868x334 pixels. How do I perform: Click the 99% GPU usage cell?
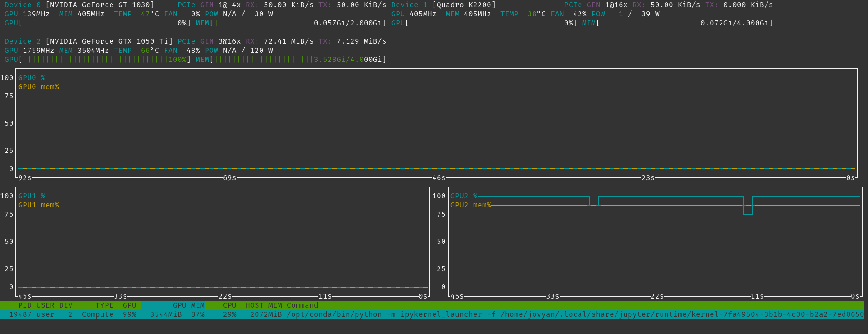point(130,314)
